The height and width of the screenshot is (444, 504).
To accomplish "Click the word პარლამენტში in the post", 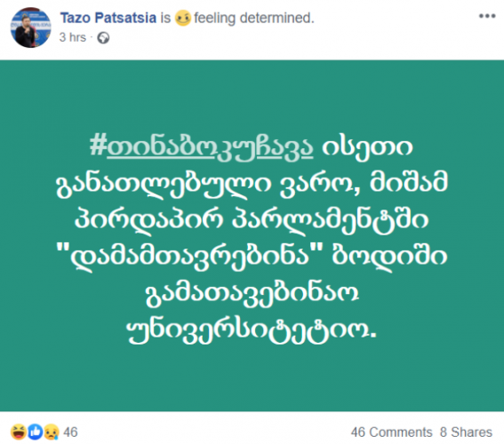I will coord(330,221).
